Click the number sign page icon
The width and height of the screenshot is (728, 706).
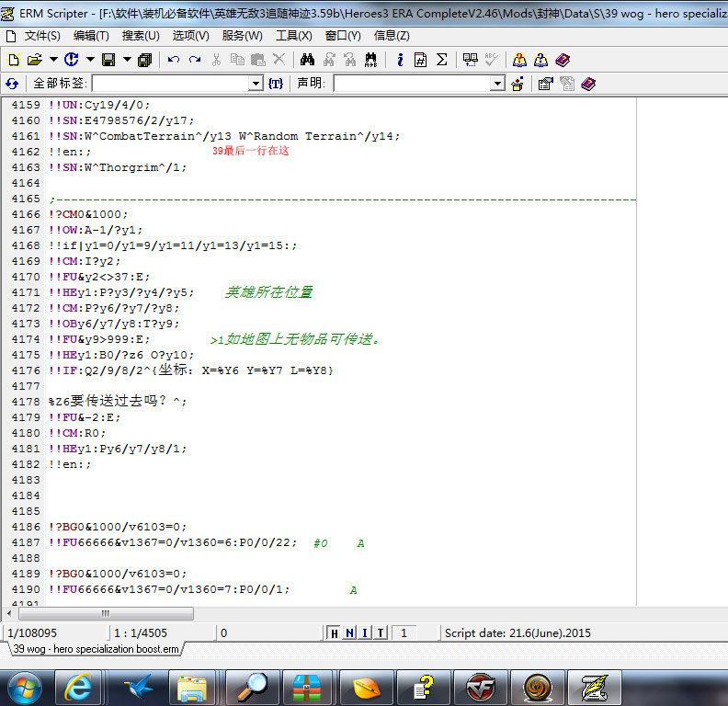tap(421, 60)
